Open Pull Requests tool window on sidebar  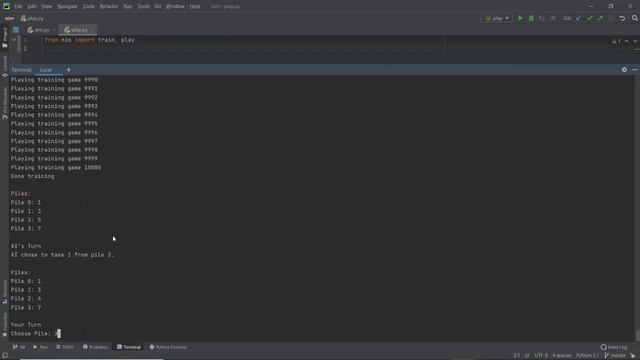coord(5,103)
